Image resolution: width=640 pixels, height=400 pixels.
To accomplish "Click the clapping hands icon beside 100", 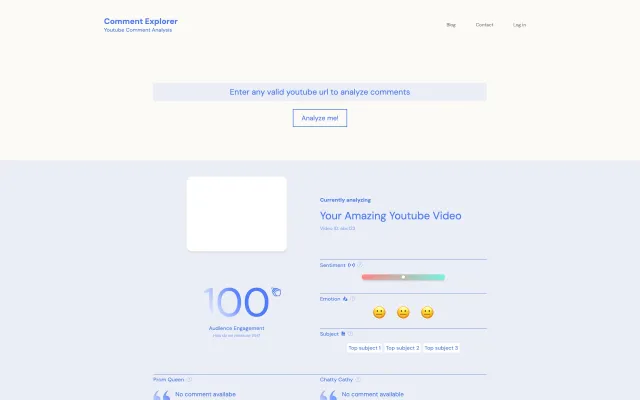I will [x=276, y=291].
